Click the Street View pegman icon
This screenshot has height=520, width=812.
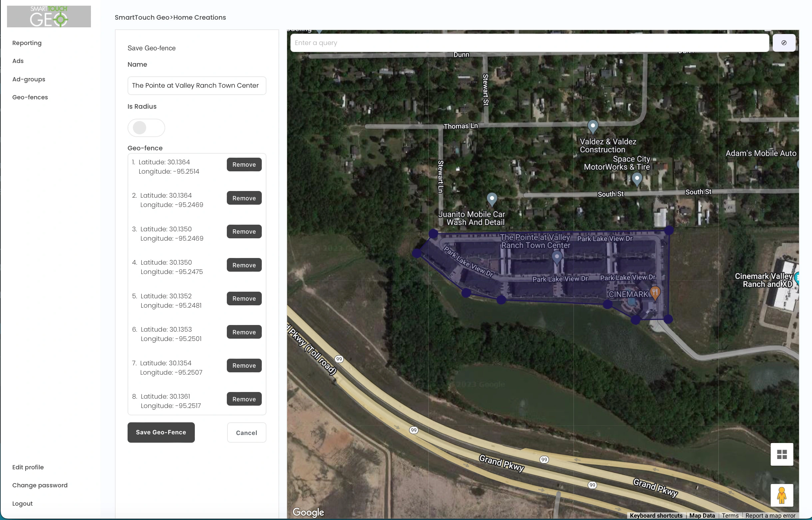click(x=782, y=495)
